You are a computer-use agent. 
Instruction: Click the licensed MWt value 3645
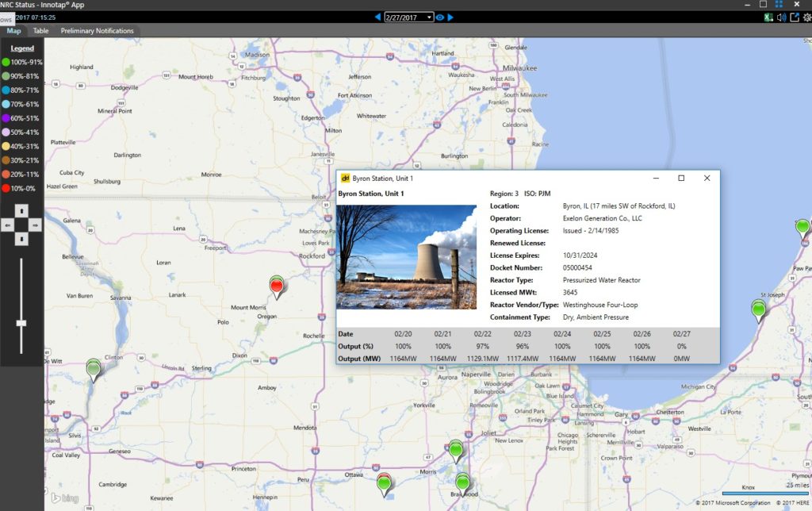(x=570, y=292)
